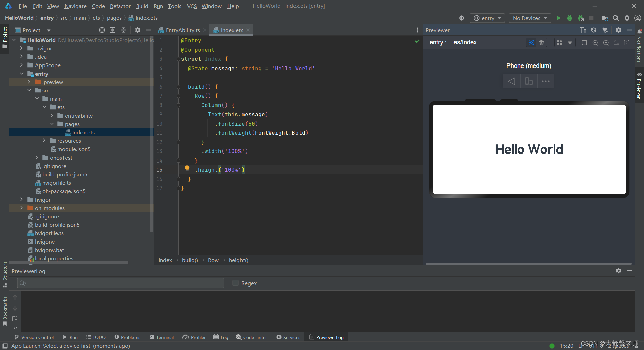The height and width of the screenshot is (350, 644).
Task: Refresh the Previewer
Action: (x=594, y=30)
